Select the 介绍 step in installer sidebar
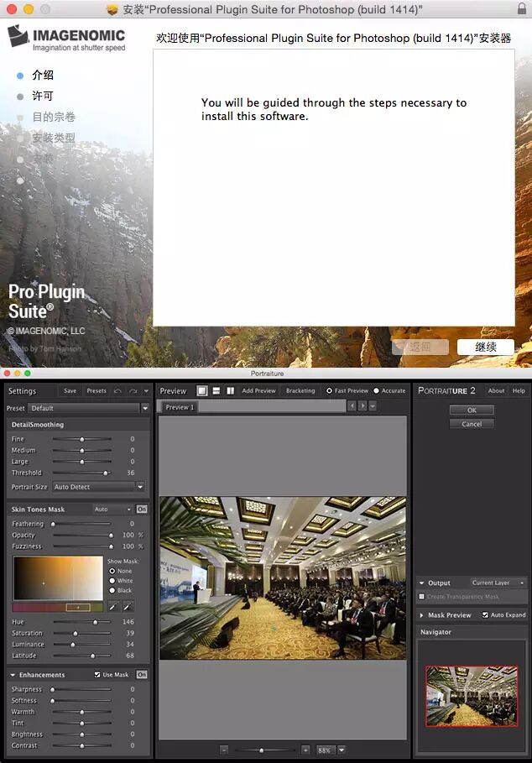This screenshot has width=532, height=763. (43, 75)
